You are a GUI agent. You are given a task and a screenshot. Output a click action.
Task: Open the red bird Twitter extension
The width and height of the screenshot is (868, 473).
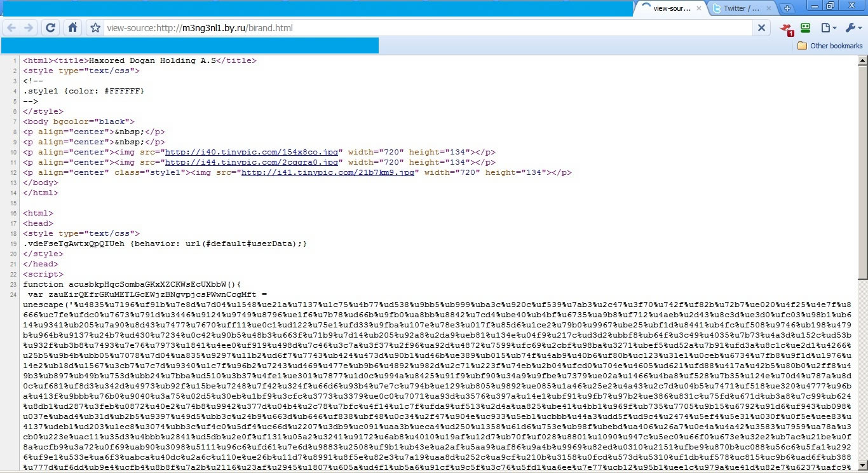click(x=787, y=29)
